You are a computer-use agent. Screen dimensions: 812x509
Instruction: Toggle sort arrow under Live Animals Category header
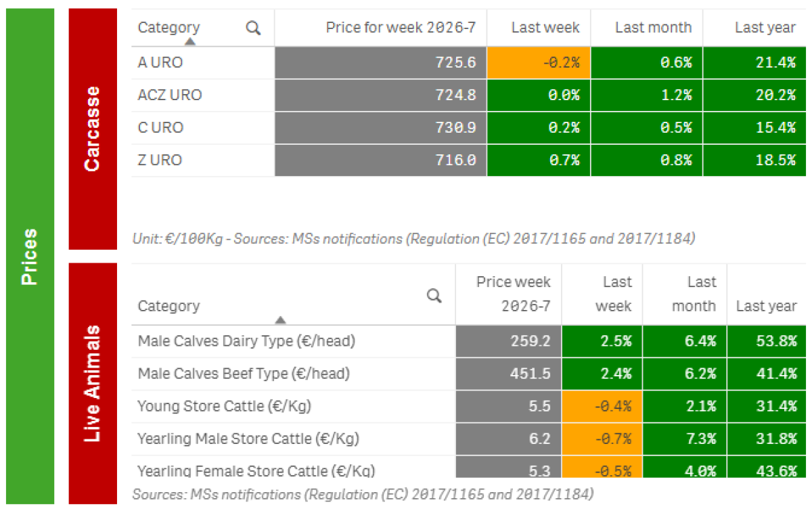coord(280,320)
